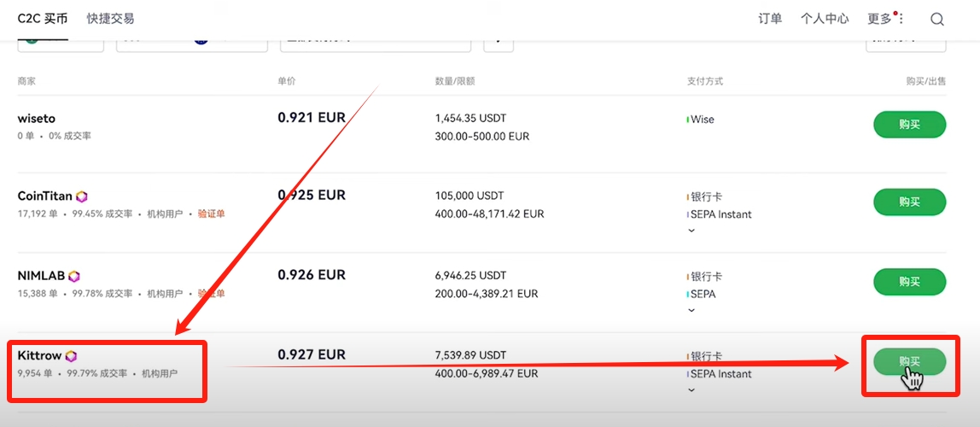Screen dimensions: 980x427
Task: Click Kittrow's SEPA Instant payment label
Action: pyautogui.click(x=720, y=374)
